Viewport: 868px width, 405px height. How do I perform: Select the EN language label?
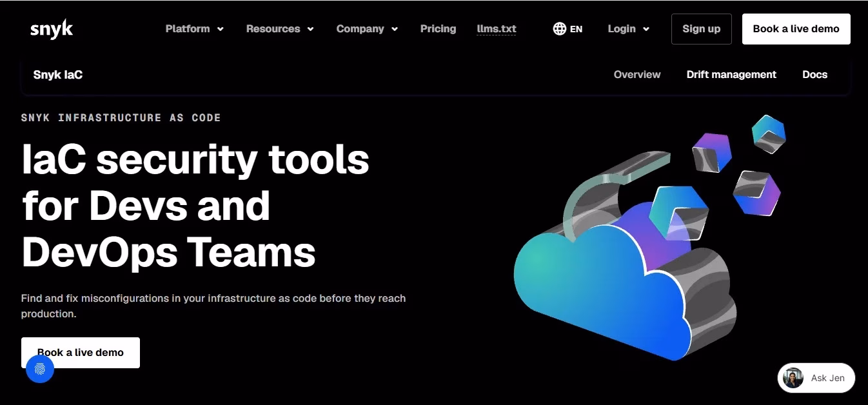tap(576, 29)
